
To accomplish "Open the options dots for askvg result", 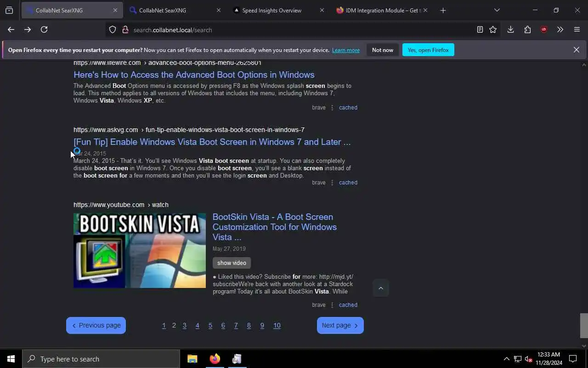I will coord(332,183).
